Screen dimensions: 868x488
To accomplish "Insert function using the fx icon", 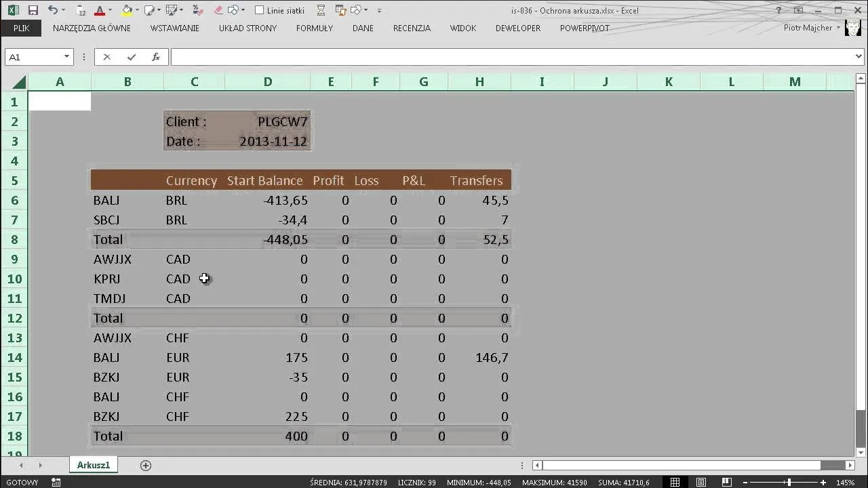I will pos(155,57).
